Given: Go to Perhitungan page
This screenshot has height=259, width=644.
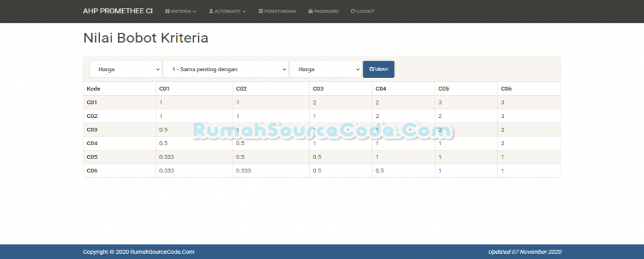Looking at the screenshot, I should click(277, 11).
